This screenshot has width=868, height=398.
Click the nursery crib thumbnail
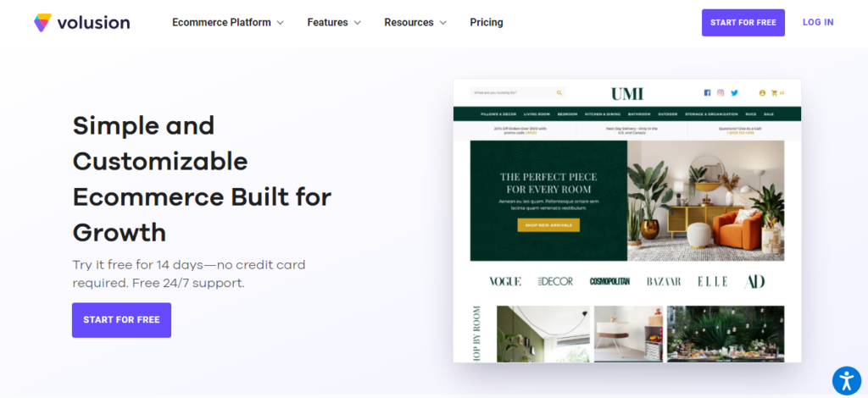pos(628,334)
